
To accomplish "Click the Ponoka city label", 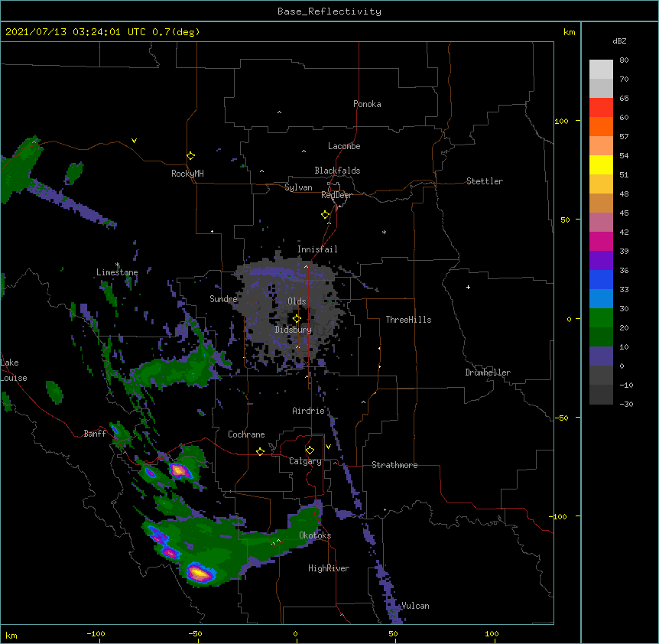I will (x=367, y=104).
